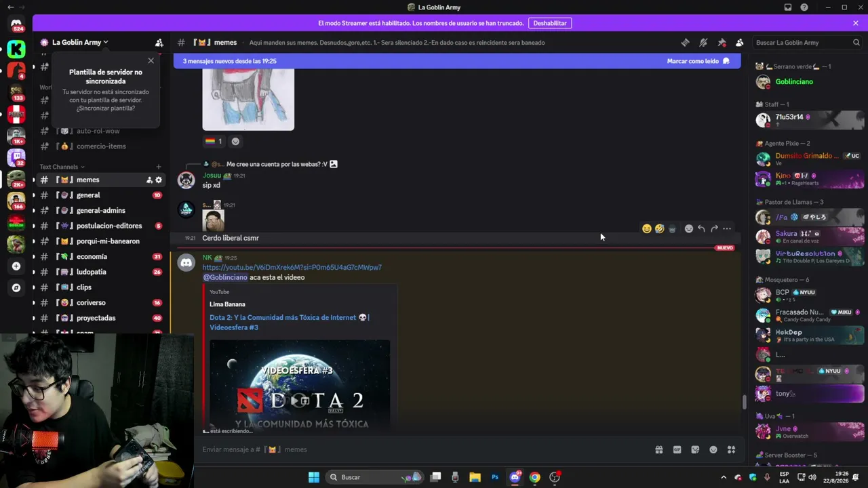Open the emoji picker in message bar

pyautogui.click(x=713, y=449)
